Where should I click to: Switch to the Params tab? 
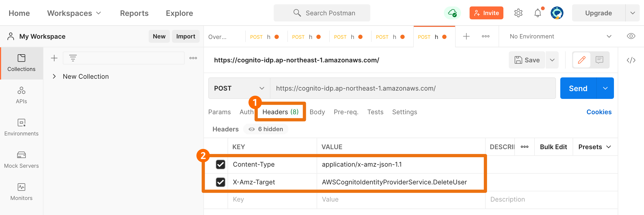pyautogui.click(x=219, y=112)
